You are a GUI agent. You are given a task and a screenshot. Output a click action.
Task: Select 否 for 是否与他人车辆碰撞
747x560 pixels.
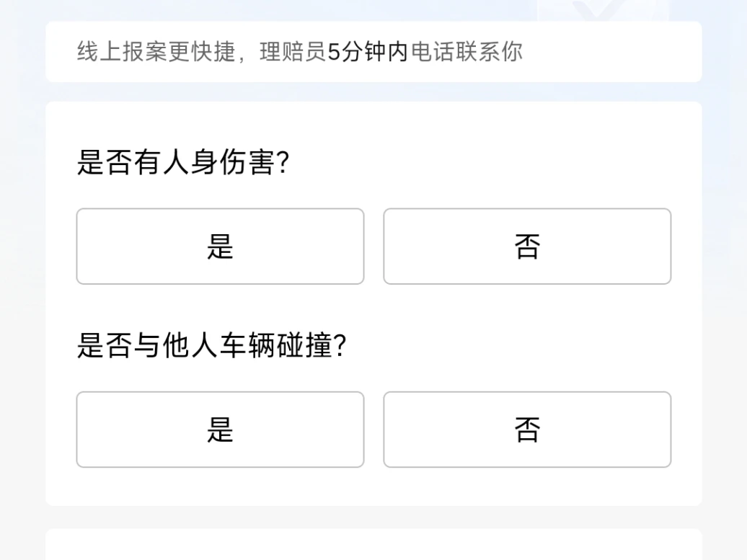[x=527, y=430]
